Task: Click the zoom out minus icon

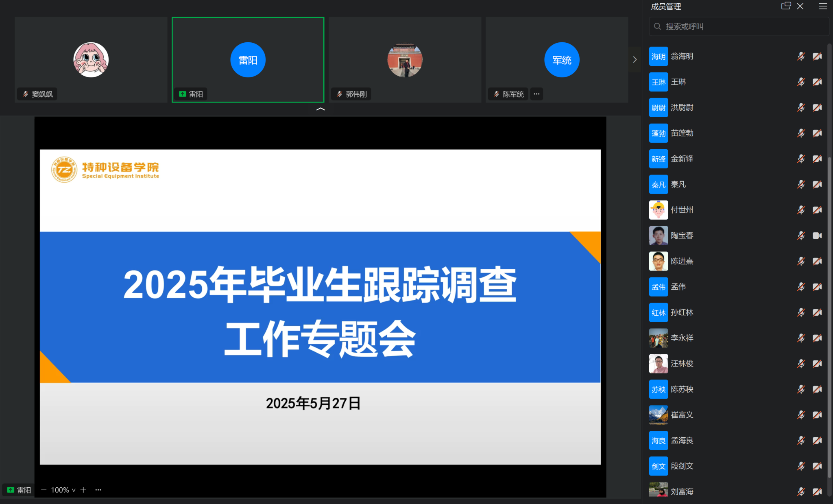Action: (x=44, y=490)
